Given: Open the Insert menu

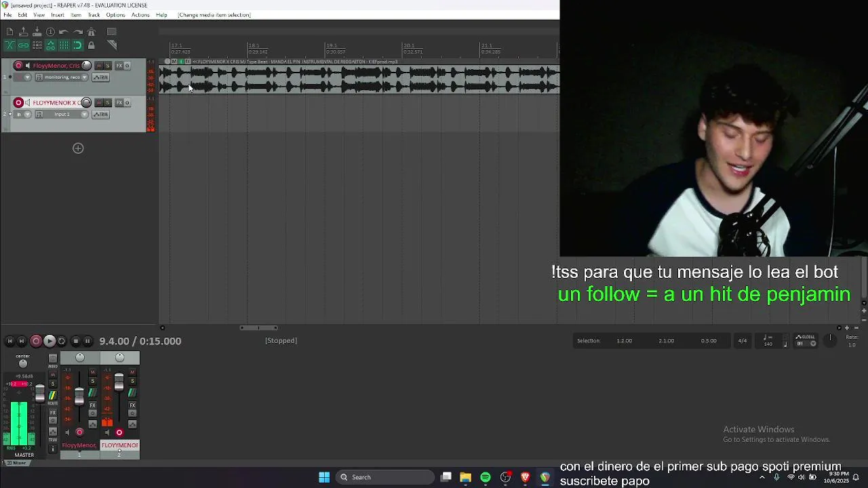Looking at the screenshot, I should click(58, 15).
